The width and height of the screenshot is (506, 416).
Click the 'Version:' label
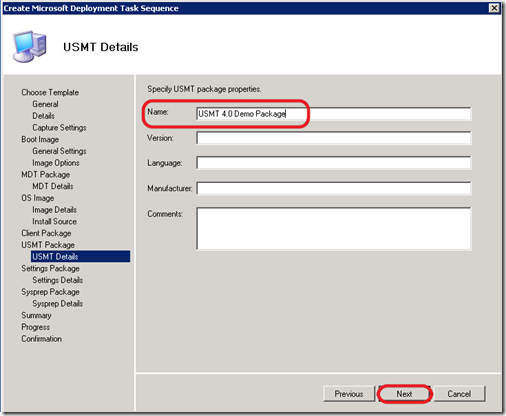[160, 138]
